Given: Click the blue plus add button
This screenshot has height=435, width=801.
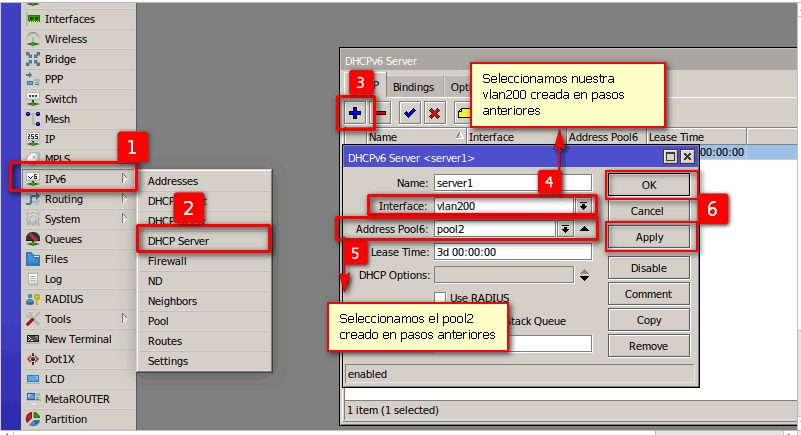Looking at the screenshot, I should coord(355,113).
